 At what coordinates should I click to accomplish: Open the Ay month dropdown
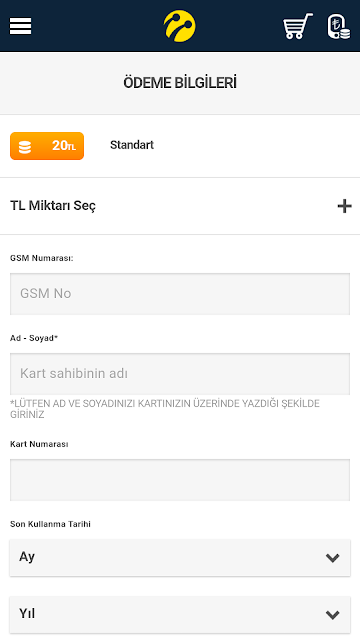(180, 558)
